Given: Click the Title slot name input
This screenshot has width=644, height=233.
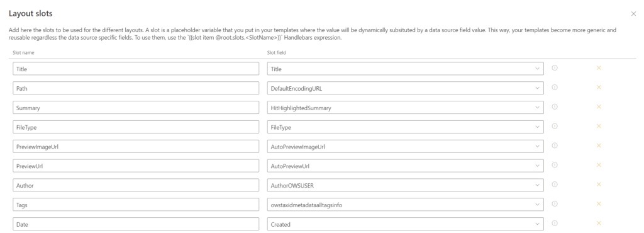Looking at the screenshot, I should point(136,69).
